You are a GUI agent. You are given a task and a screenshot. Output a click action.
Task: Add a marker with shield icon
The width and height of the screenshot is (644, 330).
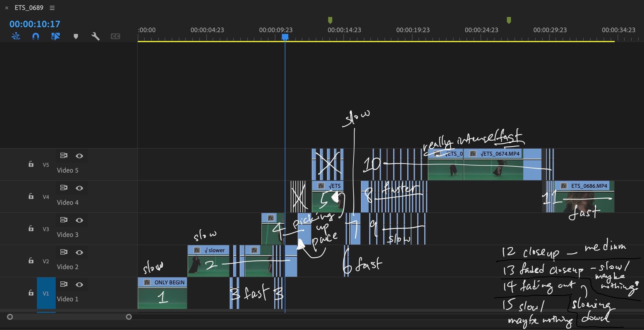click(x=76, y=37)
